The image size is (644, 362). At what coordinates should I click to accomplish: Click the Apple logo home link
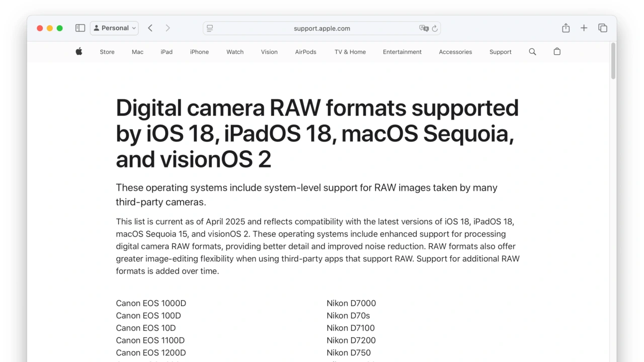pyautogui.click(x=79, y=51)
